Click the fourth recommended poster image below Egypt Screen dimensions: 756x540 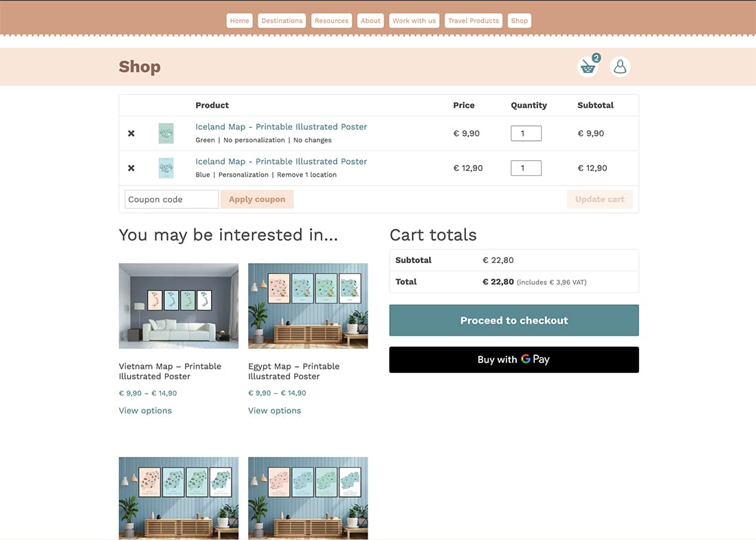308,498
